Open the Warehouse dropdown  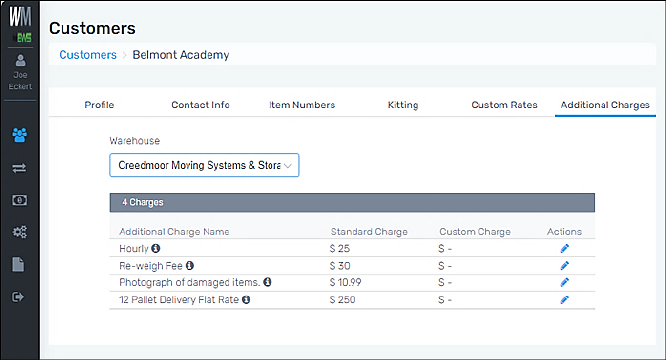[204, 165]
